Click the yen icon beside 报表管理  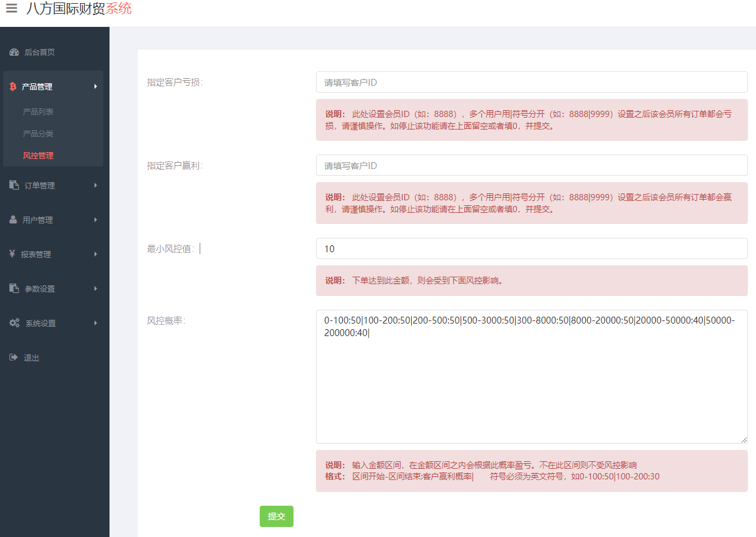point(13,254)
